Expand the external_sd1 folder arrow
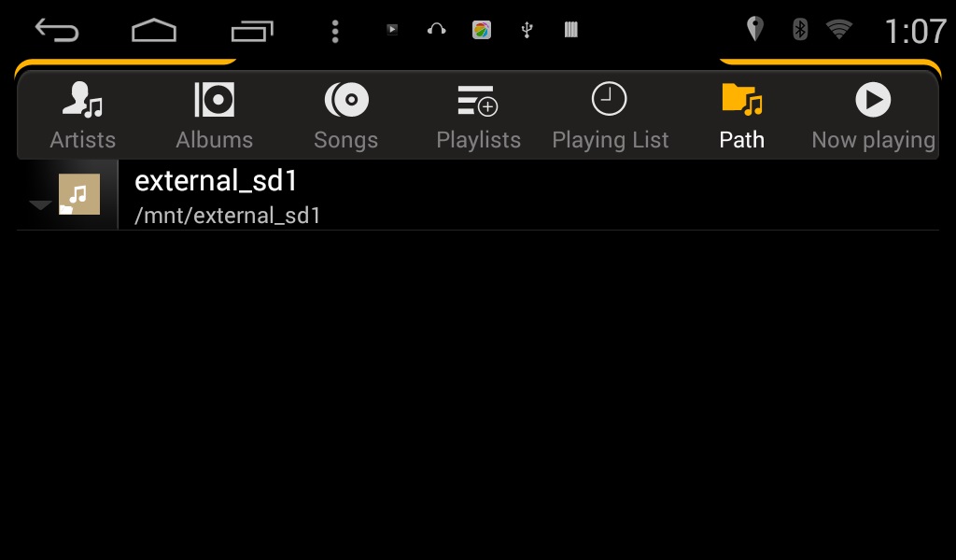The height and width of the screenshot is (560, 956). (40, 205)
